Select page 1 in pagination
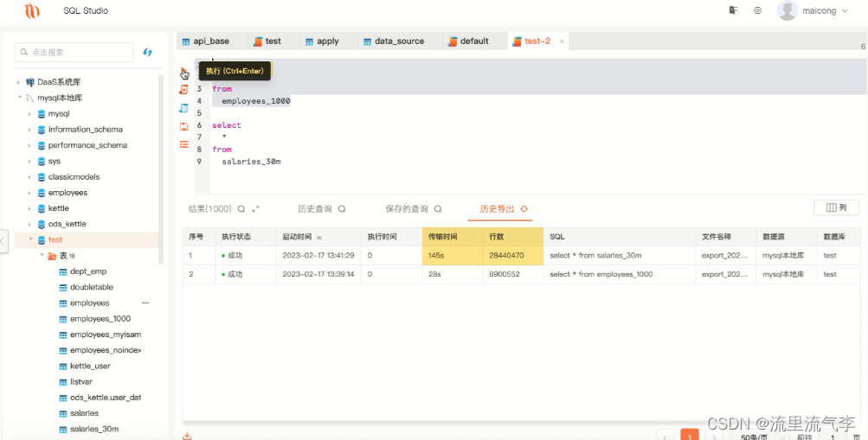868x440 pixels. pos(689,436)
